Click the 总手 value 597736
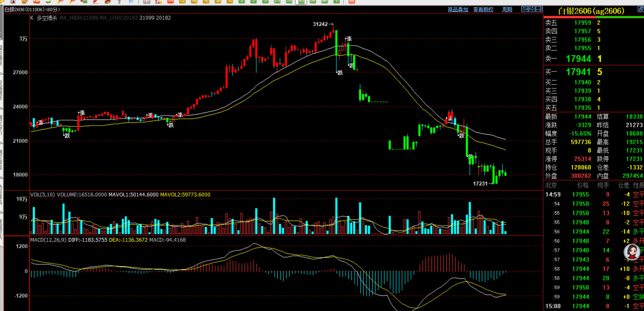Screen dimensions: 644x311 [581, 142]
